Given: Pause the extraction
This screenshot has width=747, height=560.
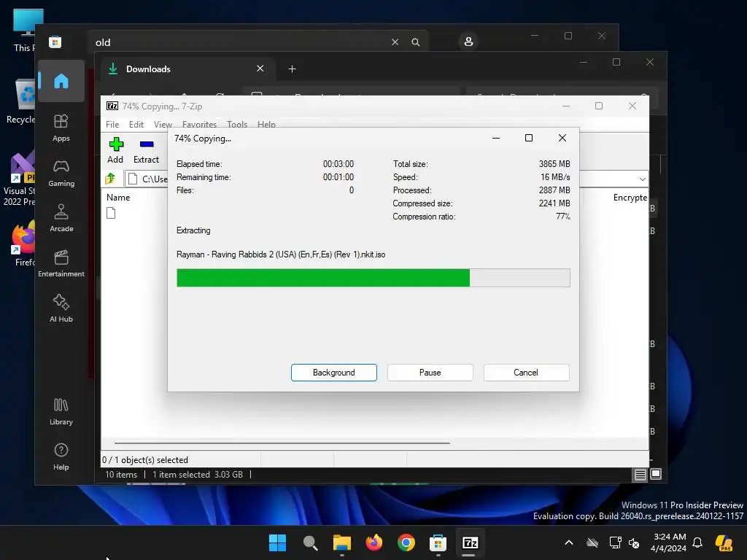Looking at the screenshot, I should coord(430,373).
